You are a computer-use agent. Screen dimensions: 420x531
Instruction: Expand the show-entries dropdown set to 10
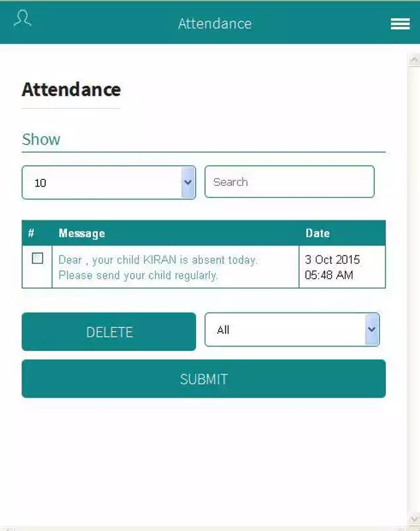[x=109, y=183]
